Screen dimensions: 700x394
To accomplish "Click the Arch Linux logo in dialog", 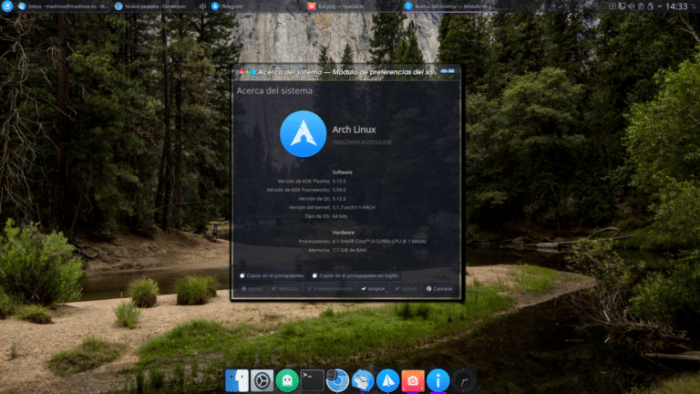I will coord(303,134).
